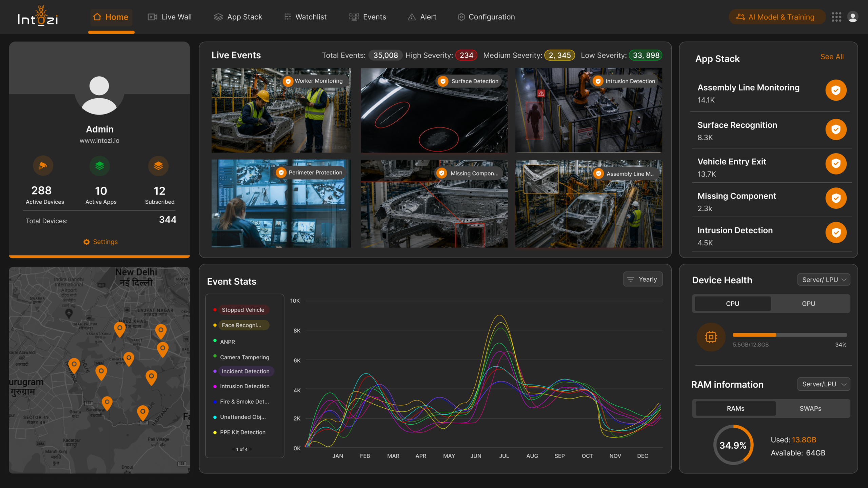The width and height of the screenshot is (868, 488).
Task: Click the Worker Monitoring badge icon
Action: click(288, 81)
